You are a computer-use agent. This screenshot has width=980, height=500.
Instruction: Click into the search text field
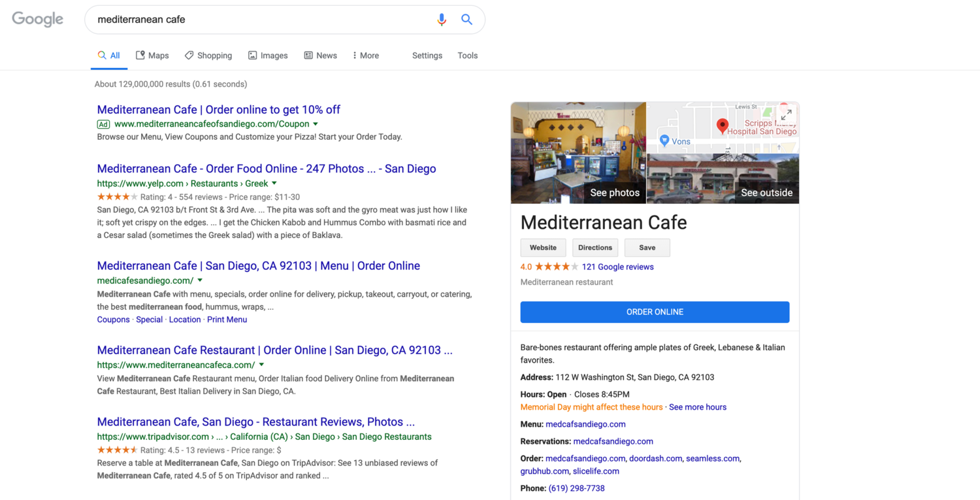[x=261, y=20]
